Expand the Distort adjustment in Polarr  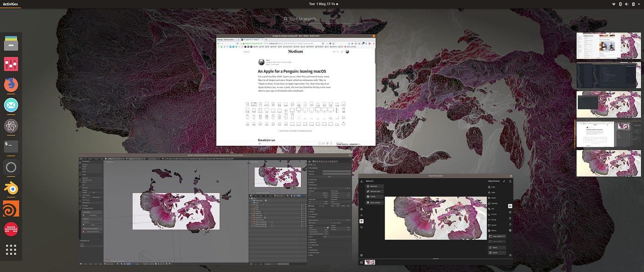point(493,225)
